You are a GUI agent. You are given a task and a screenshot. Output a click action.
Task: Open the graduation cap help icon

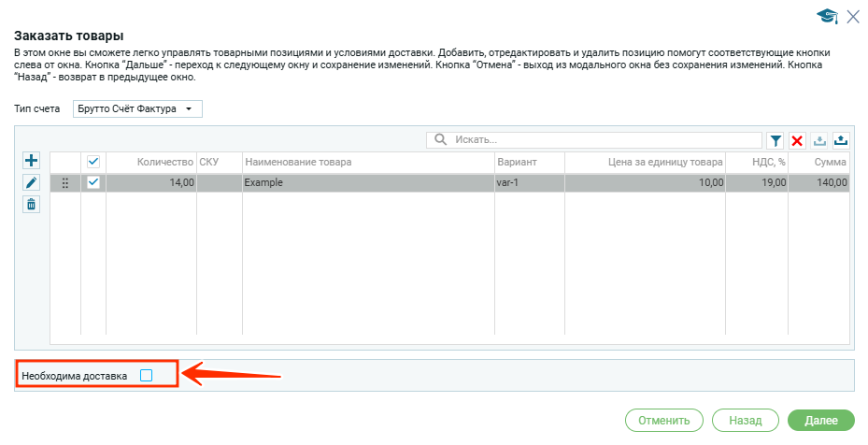coord(826,16)
